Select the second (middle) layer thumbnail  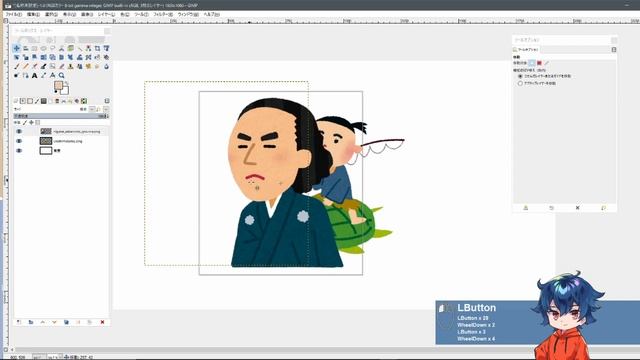tap(46, 141)
